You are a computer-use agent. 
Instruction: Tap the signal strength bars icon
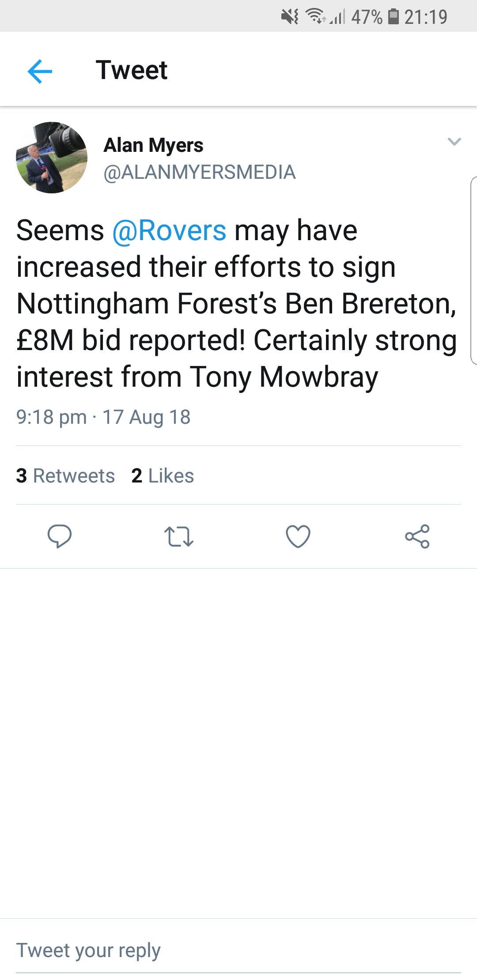(x=338, y=17)
